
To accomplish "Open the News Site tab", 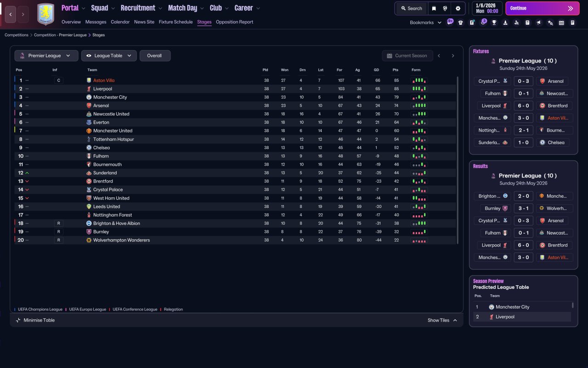I will tap(144, 22).
